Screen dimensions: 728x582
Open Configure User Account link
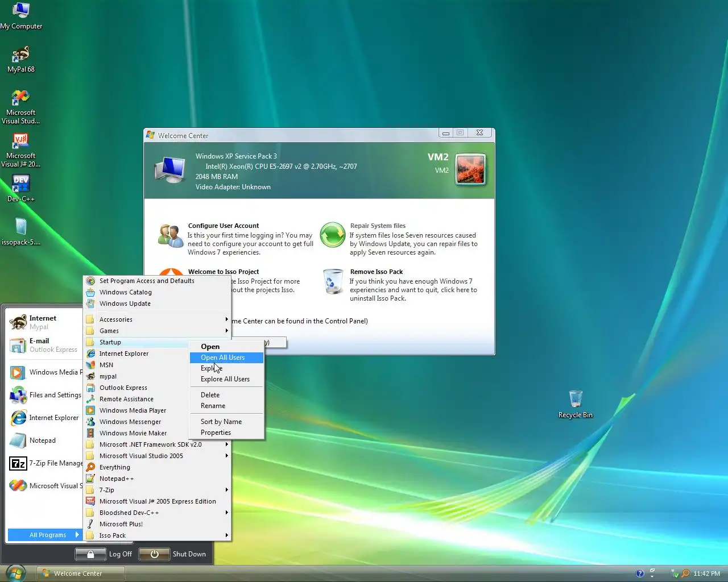(x=223, y=226)
